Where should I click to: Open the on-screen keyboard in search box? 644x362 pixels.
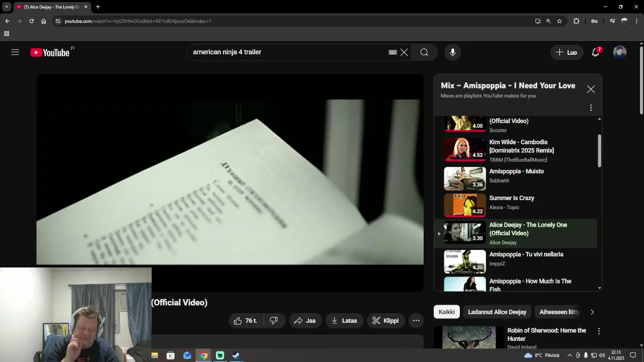pos(393,52)
